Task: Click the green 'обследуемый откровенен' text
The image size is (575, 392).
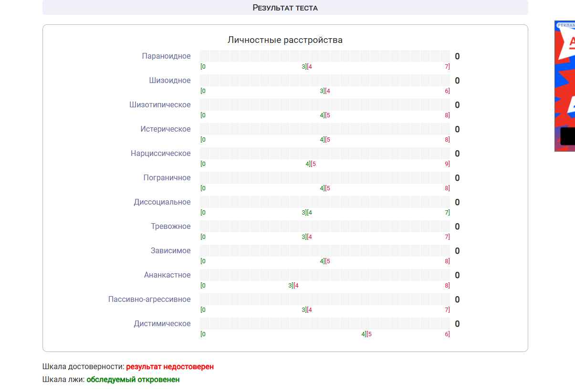Action: 133,380
